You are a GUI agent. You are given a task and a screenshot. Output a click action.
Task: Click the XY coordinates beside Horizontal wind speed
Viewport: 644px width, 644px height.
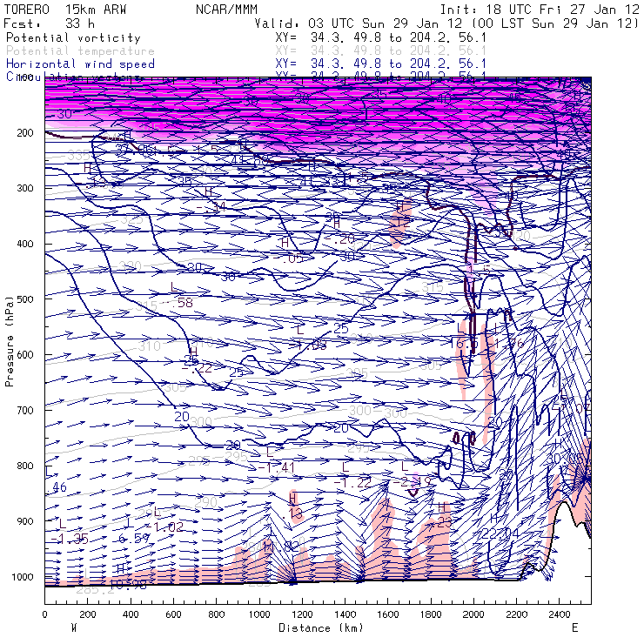click(380, 64)
